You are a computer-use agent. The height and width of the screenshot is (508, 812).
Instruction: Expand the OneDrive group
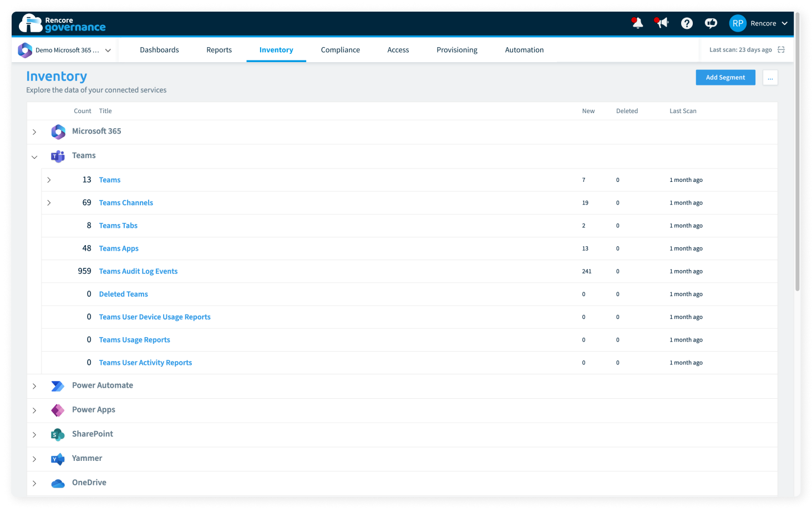click(34, 484)
